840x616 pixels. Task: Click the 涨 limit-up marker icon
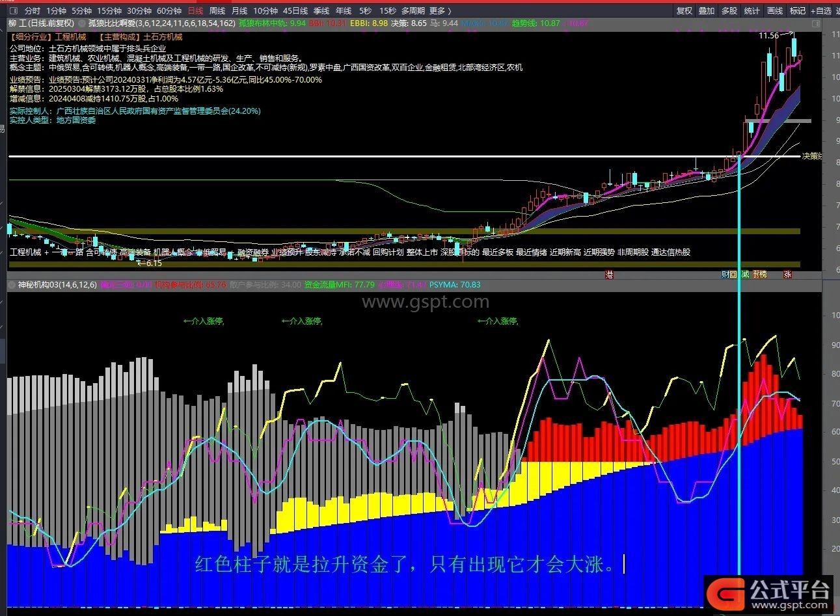pos(788,275)
